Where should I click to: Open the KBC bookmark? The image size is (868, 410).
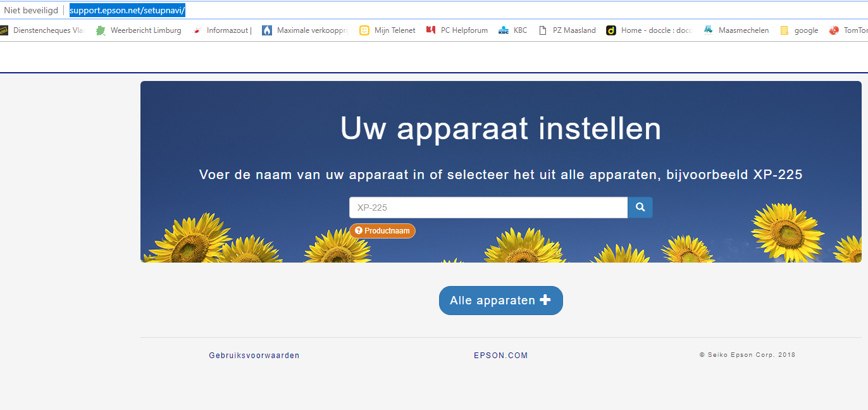[513, 30]
